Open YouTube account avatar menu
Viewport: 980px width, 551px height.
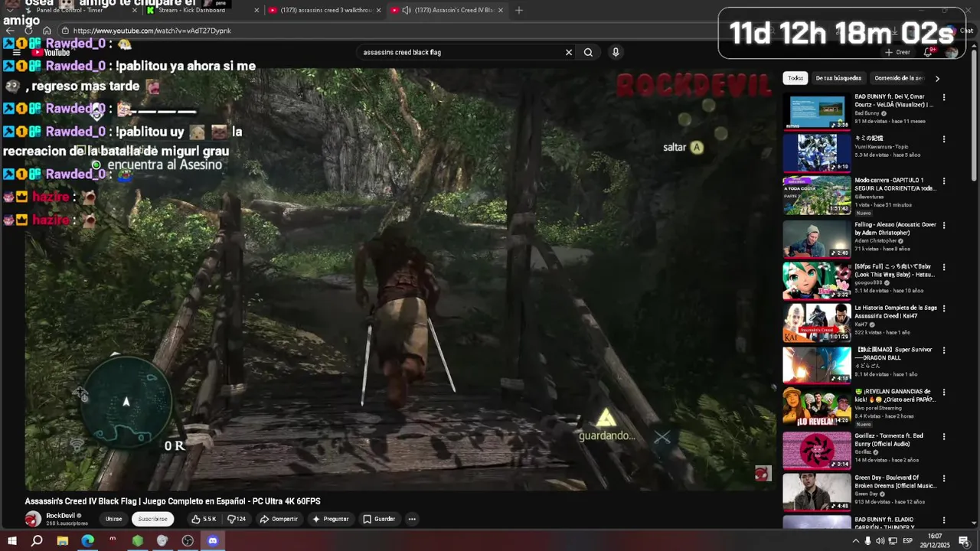pyautogui.click(x=952, y=52)
